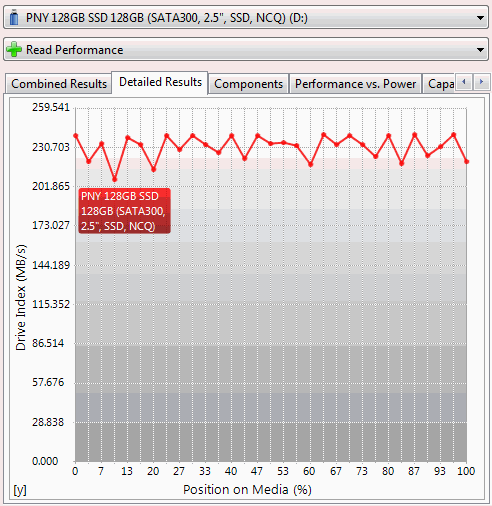Click the x-axis label 87
This screenshot has width=492, height=506.
pyautogui.click(x=414, y=471)
